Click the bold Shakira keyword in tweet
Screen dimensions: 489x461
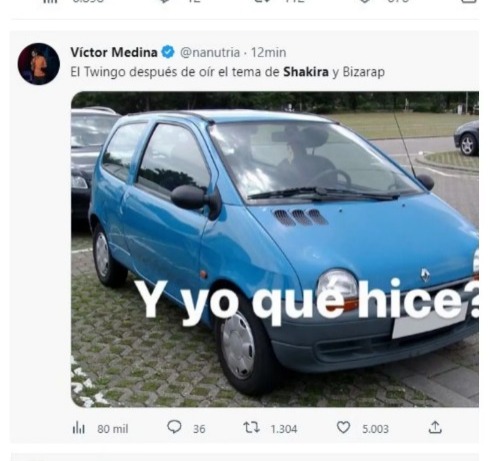[306, 72]
